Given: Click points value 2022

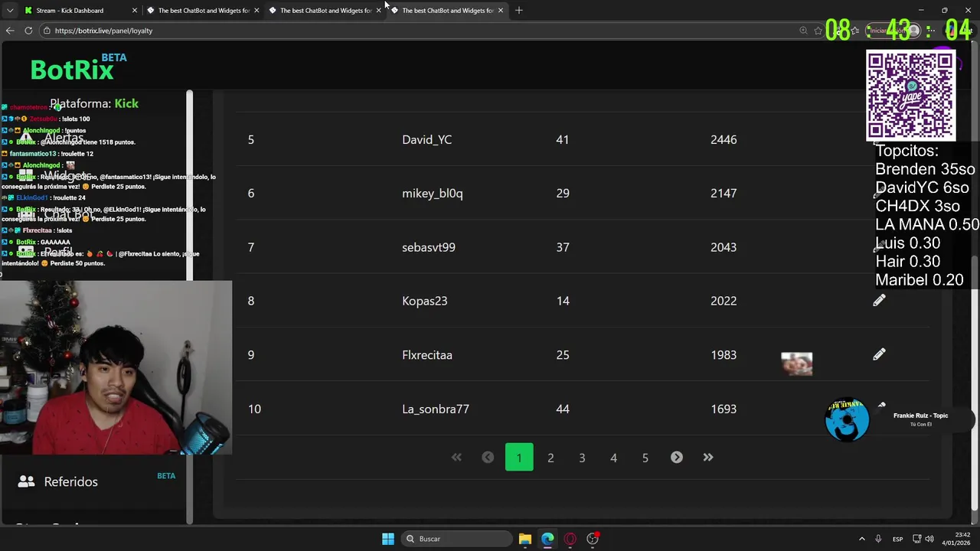Looking at the screenshot, I should 724,301.
